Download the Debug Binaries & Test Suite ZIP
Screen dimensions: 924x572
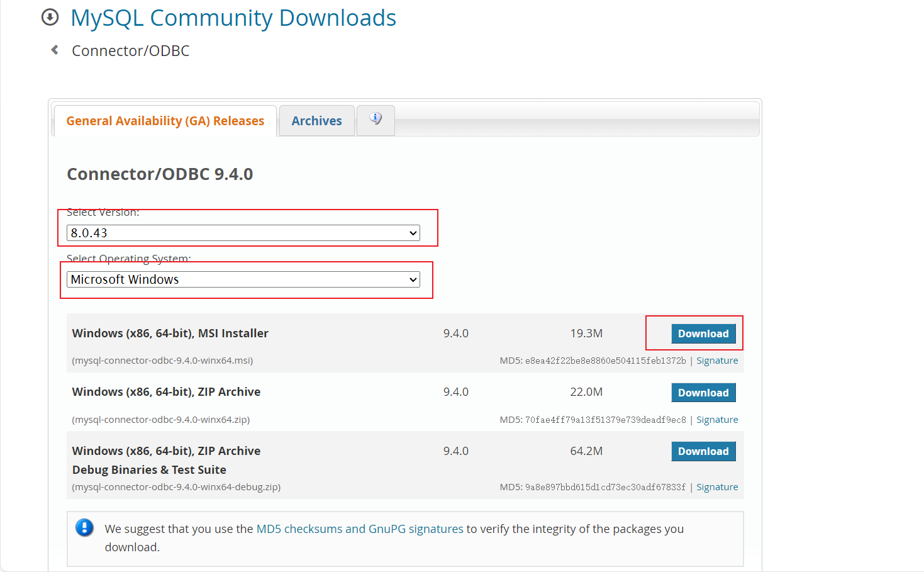tap(703, 451)
